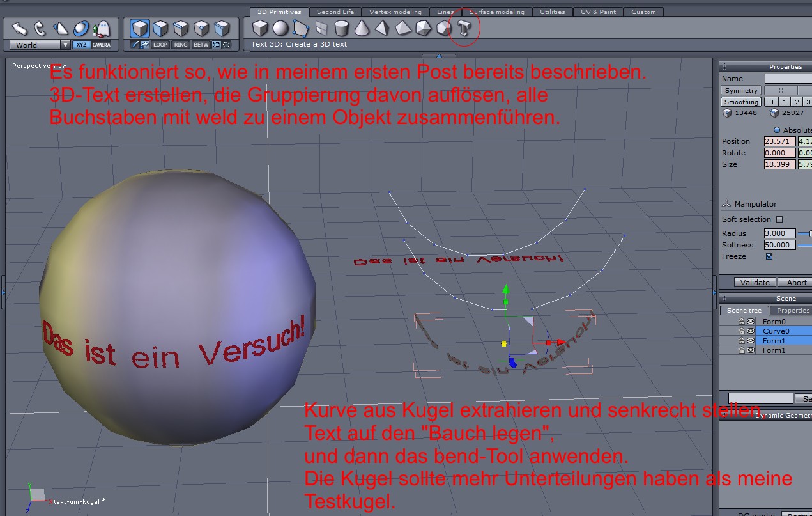
Task: Click the Abort button
Action: point(796,282)
